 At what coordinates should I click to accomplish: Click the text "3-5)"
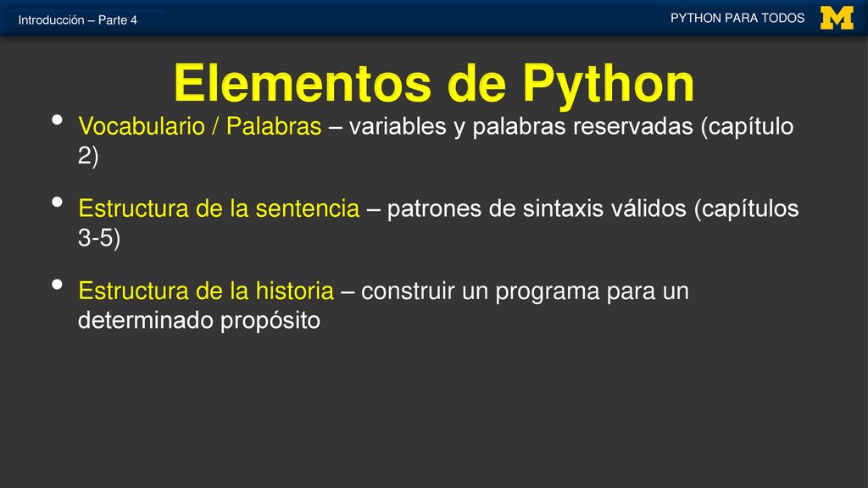99,238
